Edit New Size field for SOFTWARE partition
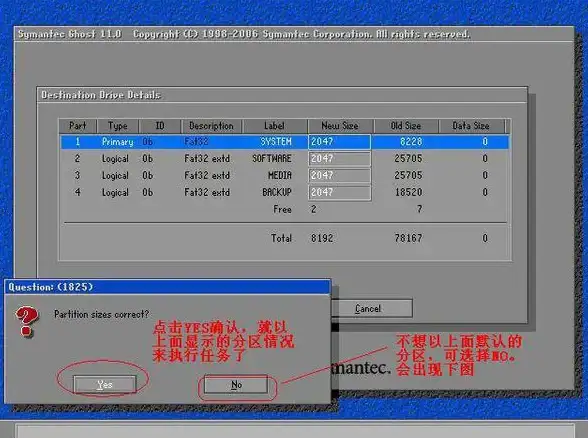 tap(339, 159)
